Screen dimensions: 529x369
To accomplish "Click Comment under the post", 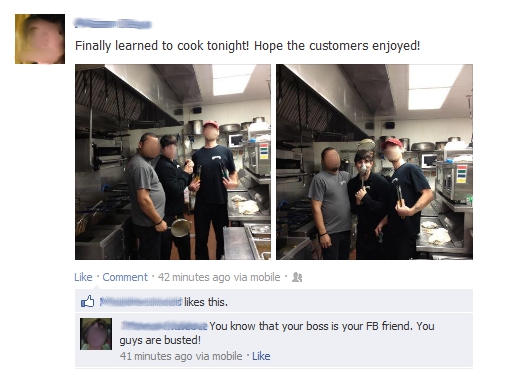I will [125, 277].
